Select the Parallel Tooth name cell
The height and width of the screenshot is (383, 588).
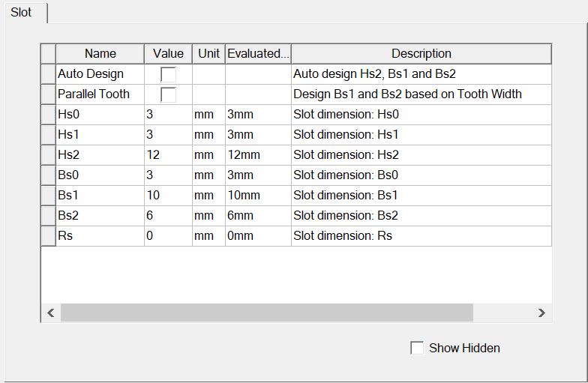point(100,94)
